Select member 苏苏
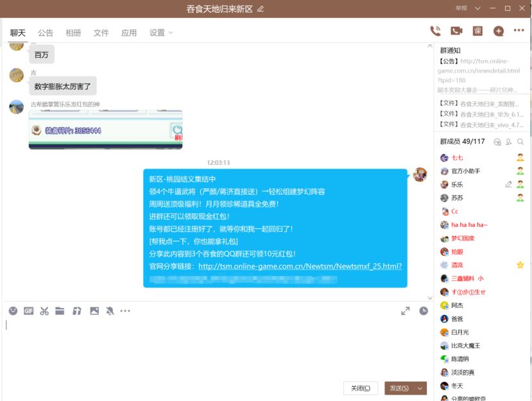Viewport: 532px width, 401px height. click(482, 198)
